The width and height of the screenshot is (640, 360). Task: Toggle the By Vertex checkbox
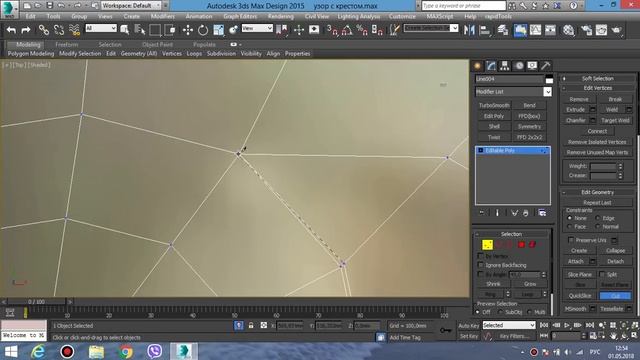[x=480, y=256]
